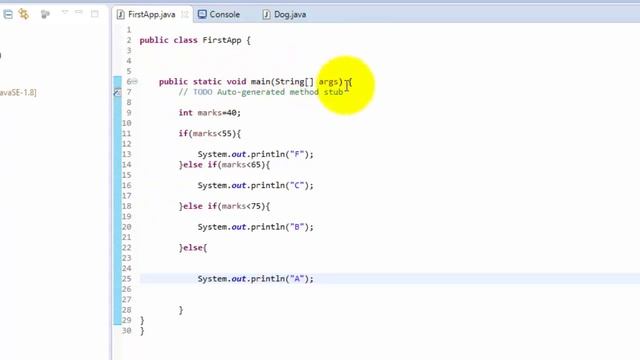Click the closing brace on line 28
The width and height of the screenshot is (640, 360).
181,310
